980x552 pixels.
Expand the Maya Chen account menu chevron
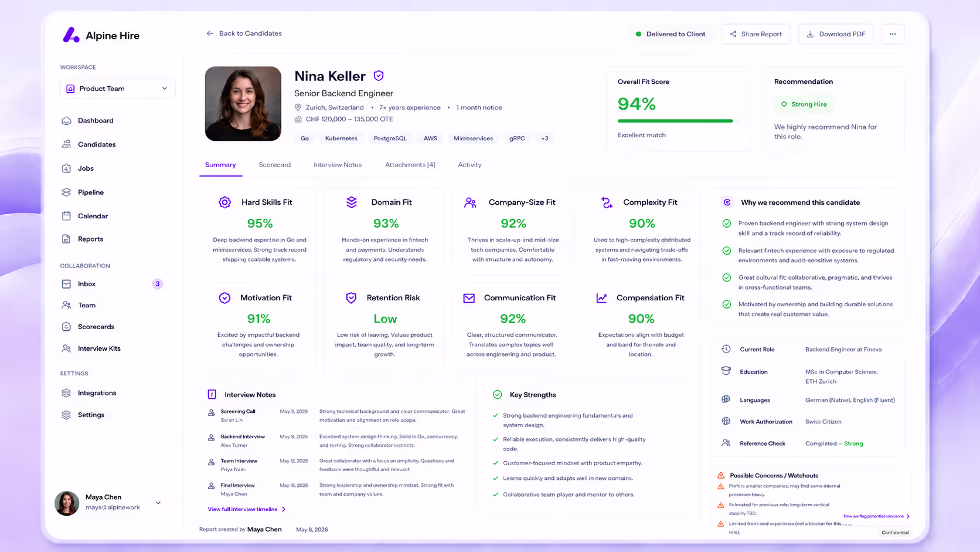[x=158, y=503]
